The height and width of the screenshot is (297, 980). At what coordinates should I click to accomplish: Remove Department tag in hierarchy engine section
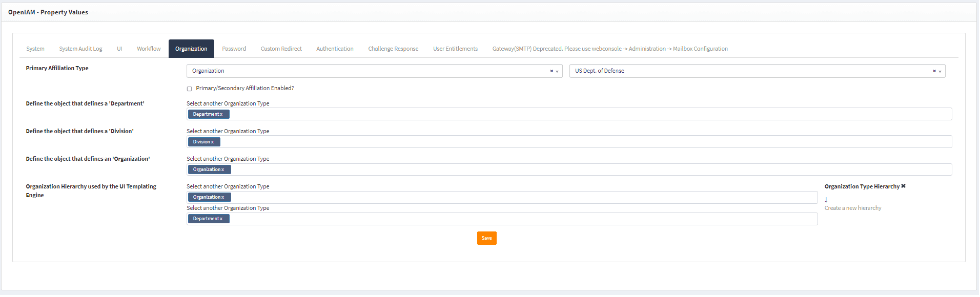click(221, 219)
